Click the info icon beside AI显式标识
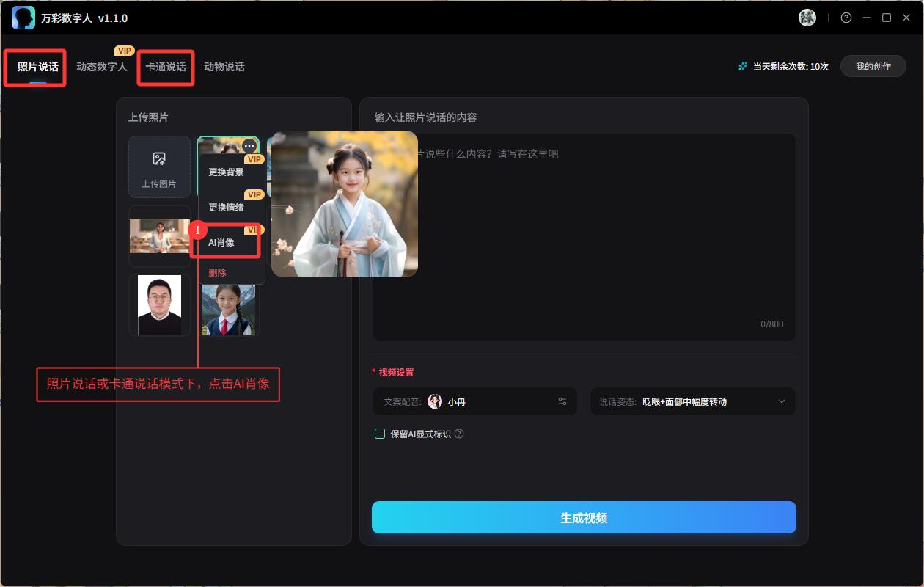The width and height of the screenshot is (924, 587). 459,434
